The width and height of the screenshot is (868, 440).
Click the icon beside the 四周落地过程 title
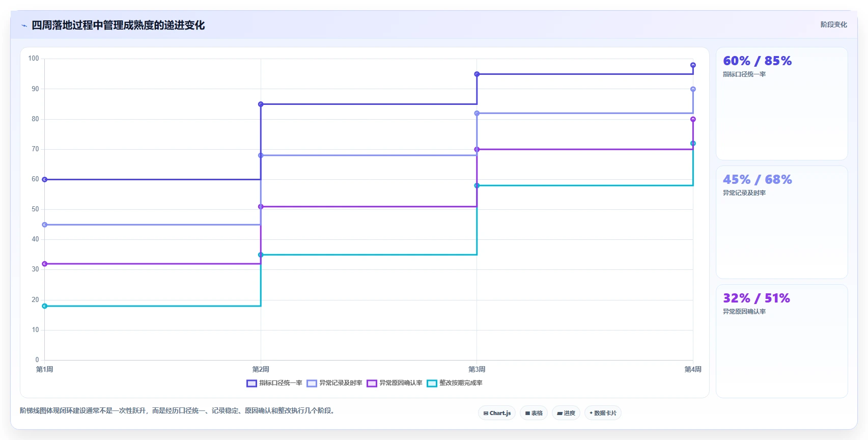pos(24,25)
